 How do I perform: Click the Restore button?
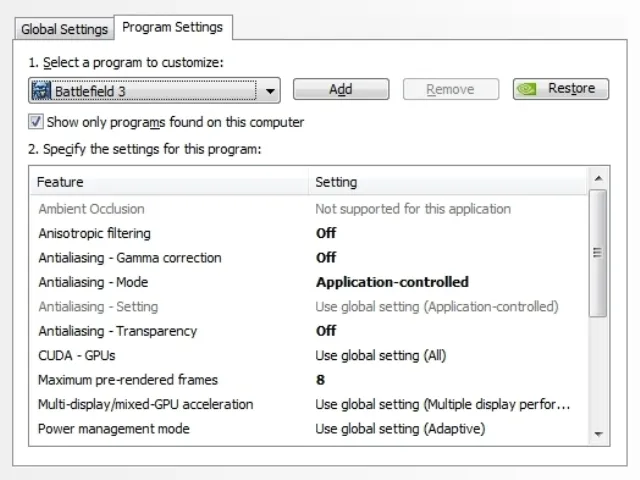click(561, 89)
